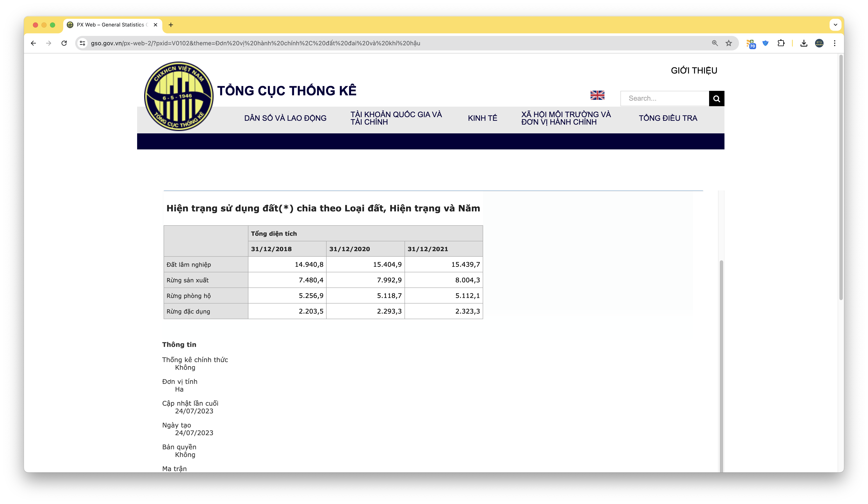
Task: Click the Cập nhật lần cuối label
Action: tap(190, 403)
